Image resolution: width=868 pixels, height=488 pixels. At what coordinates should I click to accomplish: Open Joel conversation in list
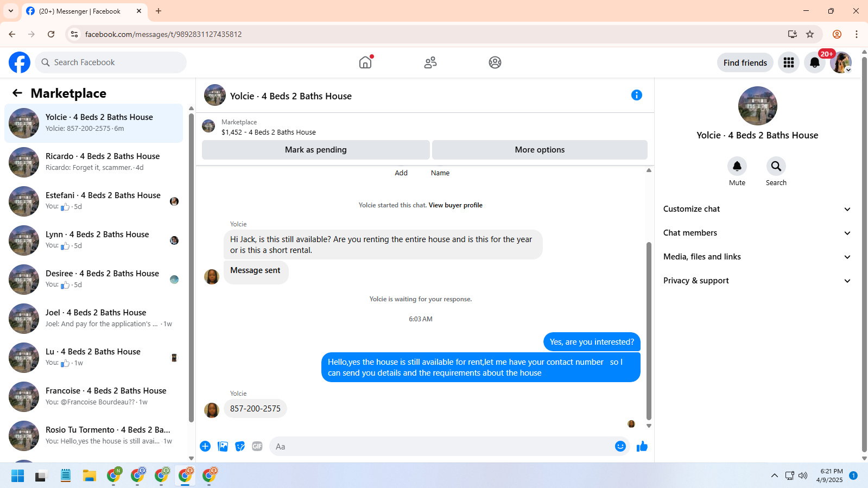(x=94, y=319)
